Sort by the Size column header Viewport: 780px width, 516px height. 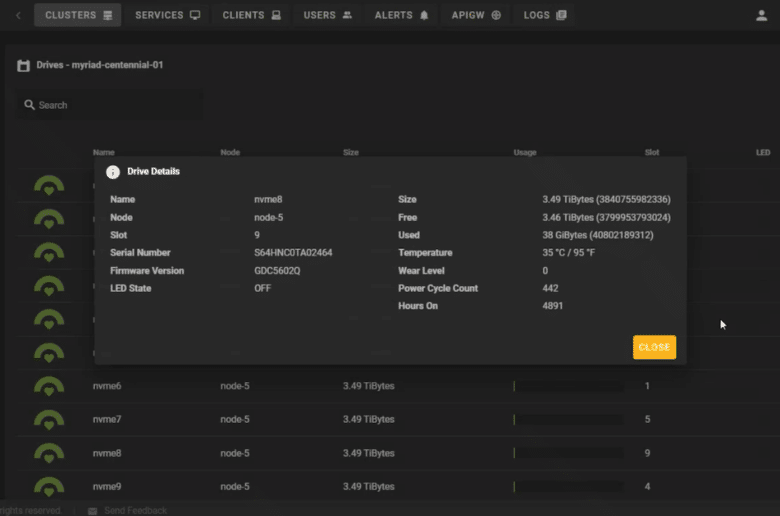tap(351, 152)
